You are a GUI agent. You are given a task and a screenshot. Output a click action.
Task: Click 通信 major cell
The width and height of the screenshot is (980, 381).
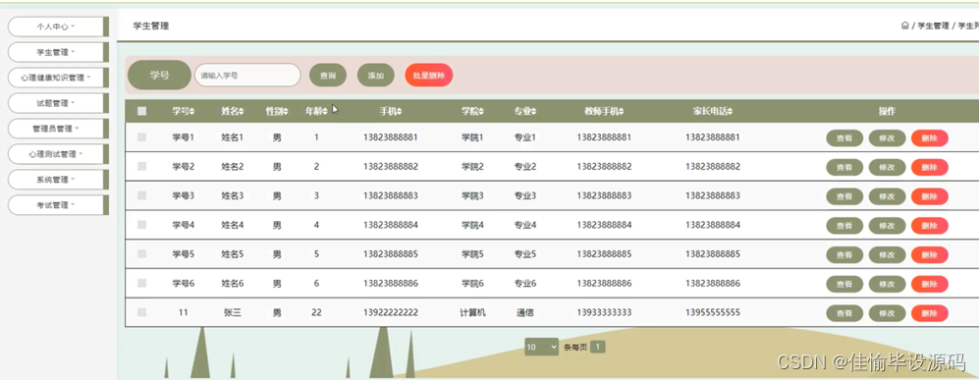[x=525, y=312]
